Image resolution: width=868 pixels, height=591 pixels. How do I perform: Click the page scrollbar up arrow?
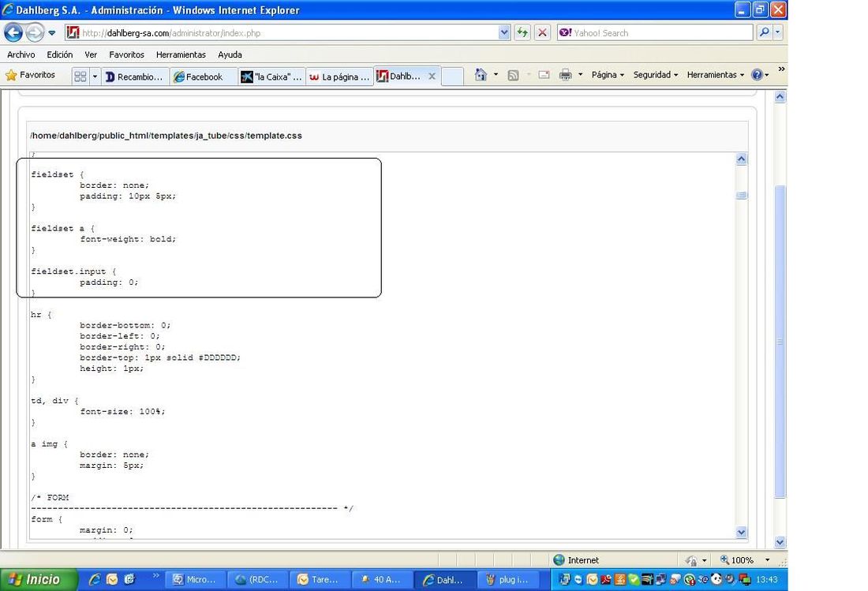pyautogui.click(x=780, y=97)
